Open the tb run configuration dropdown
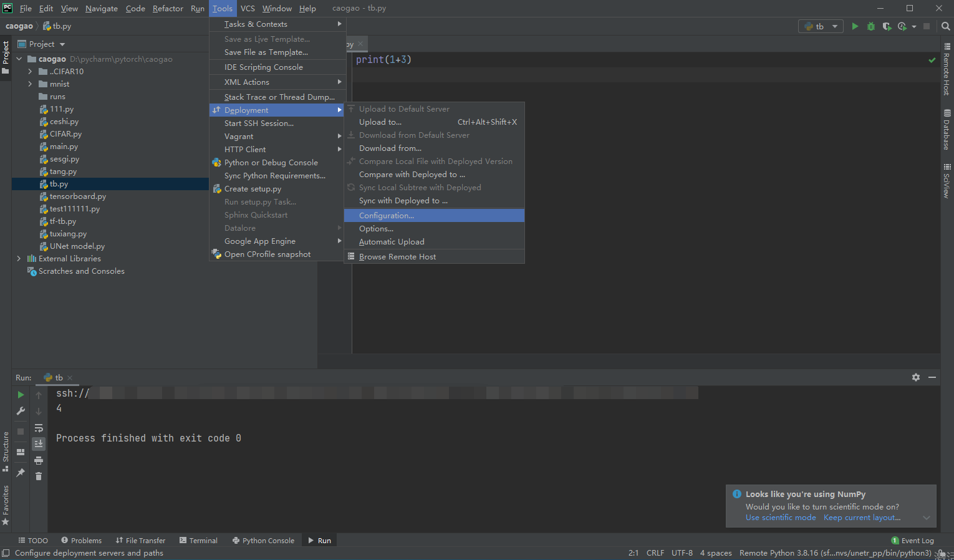Screen dimensions: 954x560 821,26
